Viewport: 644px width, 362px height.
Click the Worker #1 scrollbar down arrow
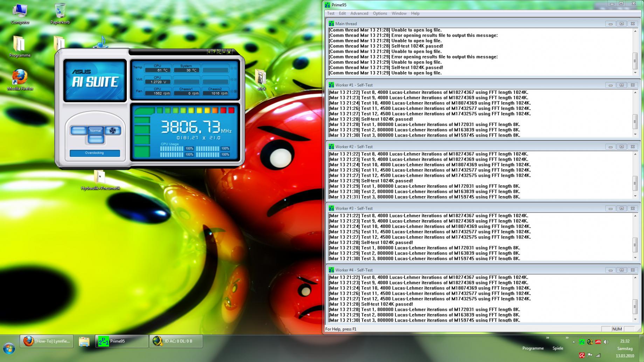[x=635, y=134]
